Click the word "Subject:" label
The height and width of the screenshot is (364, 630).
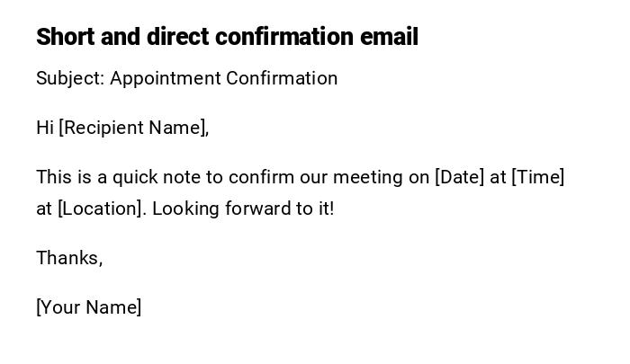pos(70,78)
